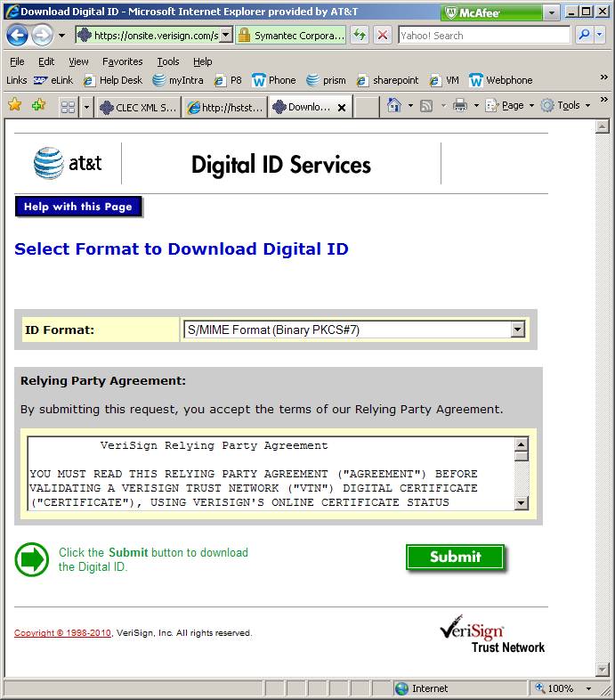Open the tab list dropdown arrow
The image size is (615, 700).
coord(86,107)
